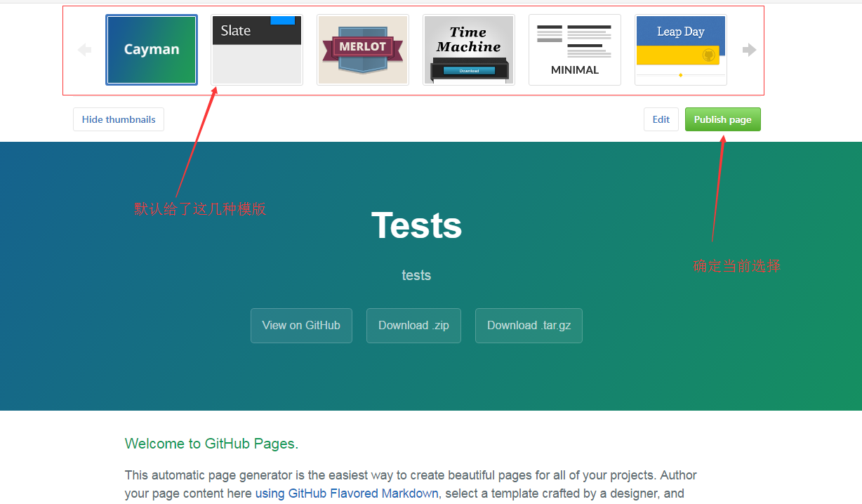Click the lowercase tests tagline under the title
The image size is (862, 504).
pos(416,275)
